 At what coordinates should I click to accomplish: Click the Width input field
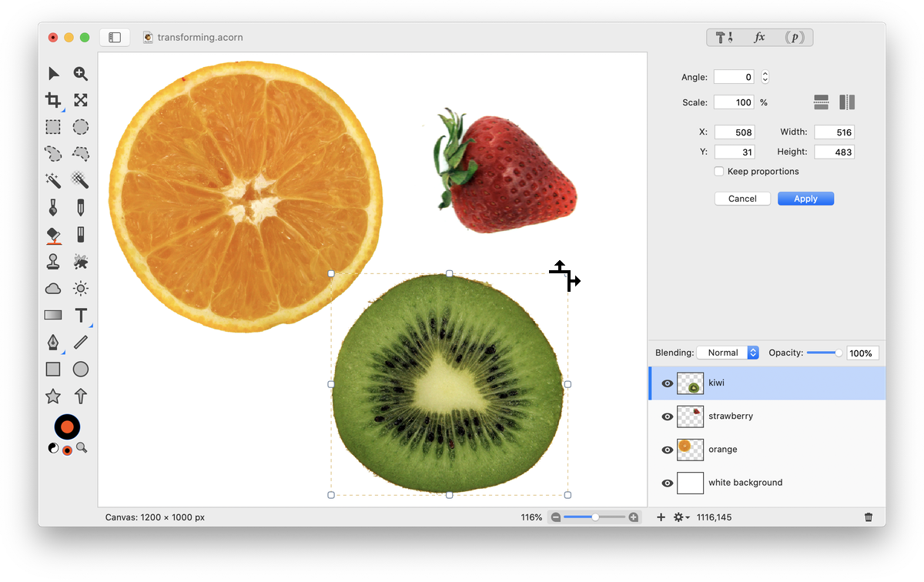[835, 132]
